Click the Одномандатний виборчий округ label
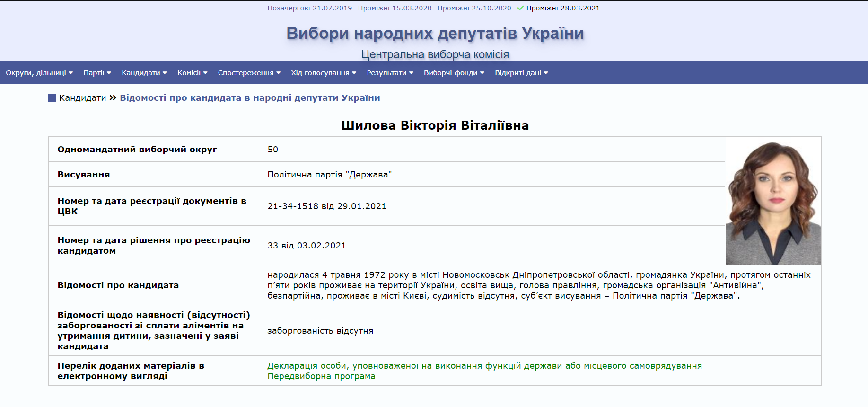Image resolution: width=868 pixels, height=407 pixels. (x=137, y=150)
